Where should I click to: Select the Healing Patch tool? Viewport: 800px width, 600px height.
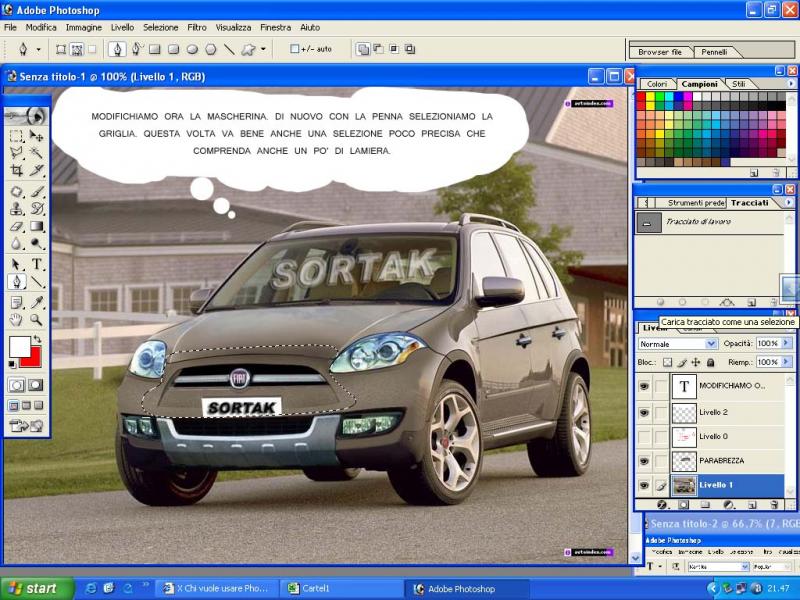pyautogui.click(x=16, y=191)
